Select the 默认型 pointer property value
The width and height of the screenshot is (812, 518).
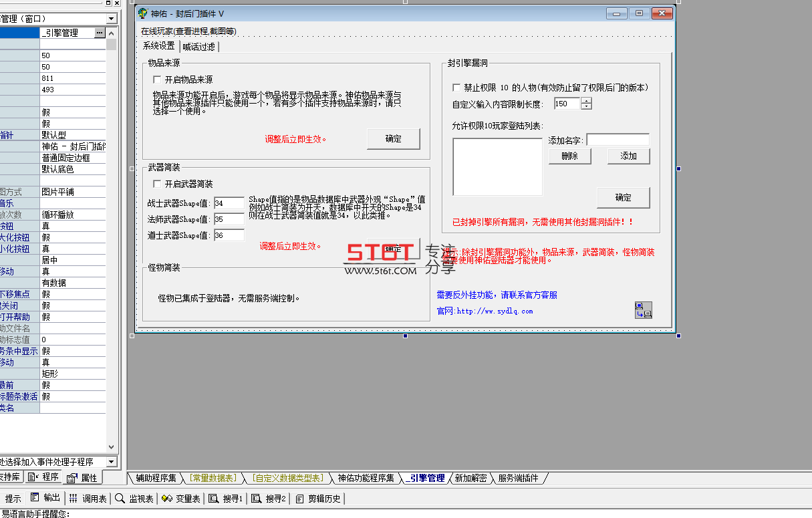coord(73,135)
